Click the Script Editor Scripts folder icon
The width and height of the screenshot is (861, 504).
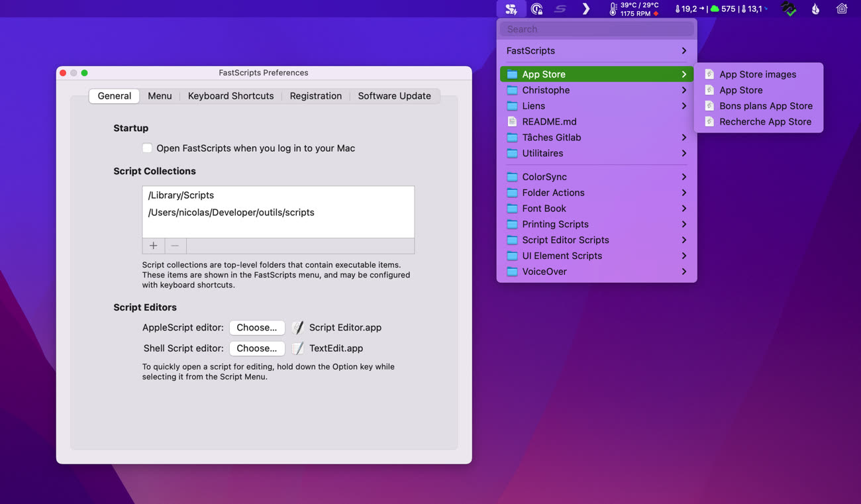coord(512,240)
